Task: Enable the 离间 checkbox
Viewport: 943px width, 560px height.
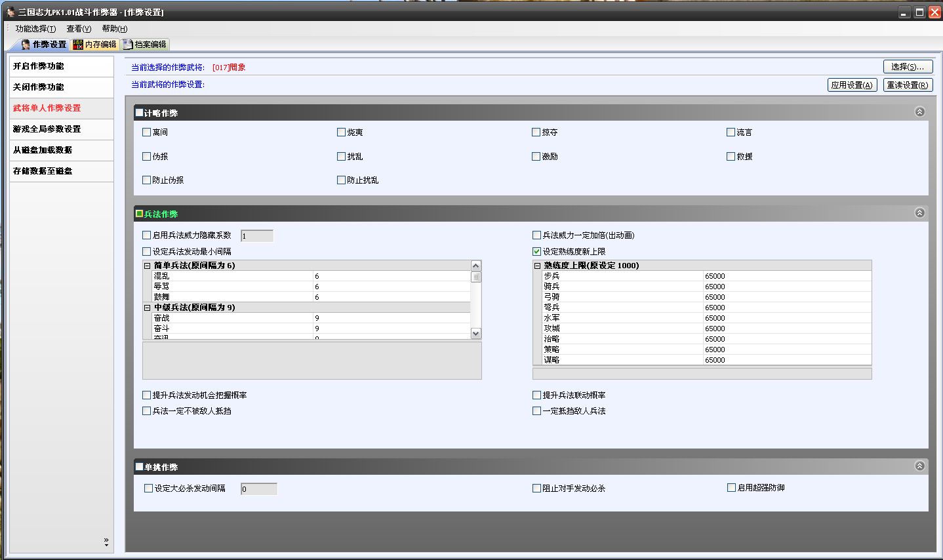Action: click(x=147, y=132)
